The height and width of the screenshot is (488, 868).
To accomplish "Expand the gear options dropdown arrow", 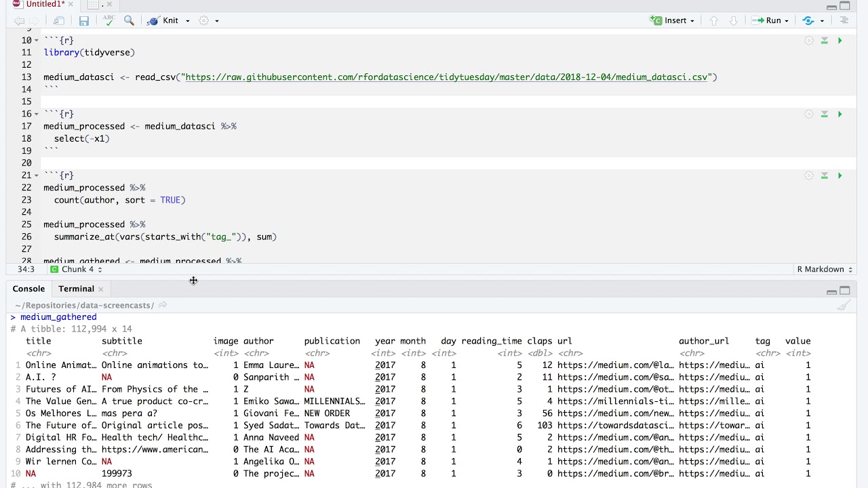I will pos(217,21).
